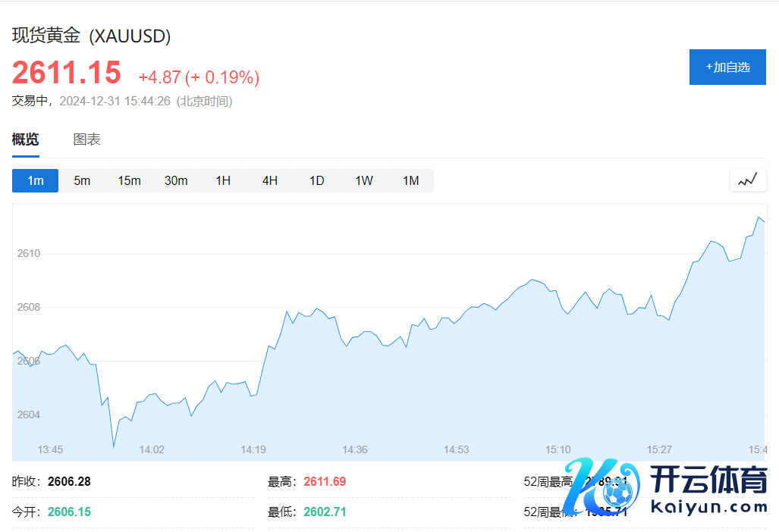Screen dimensions: 779x532
Task: Switch to the 1H interval
Action: [223, 180]
